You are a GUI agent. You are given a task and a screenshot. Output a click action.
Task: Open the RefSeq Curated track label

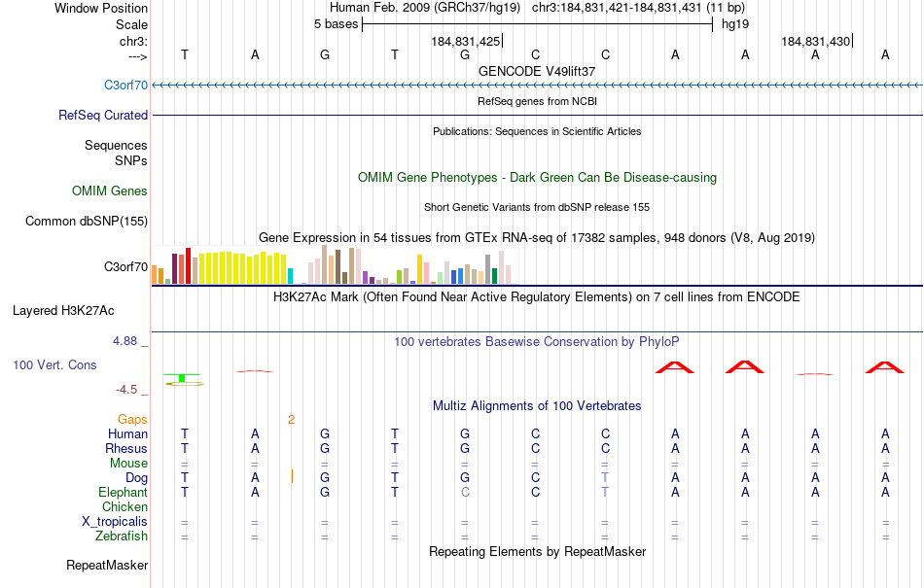point(103,116)
